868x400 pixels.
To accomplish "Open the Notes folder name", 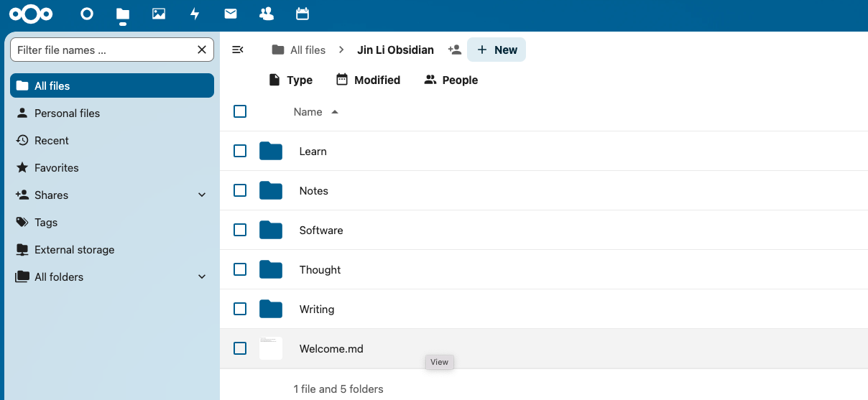I will click(314, 191).
